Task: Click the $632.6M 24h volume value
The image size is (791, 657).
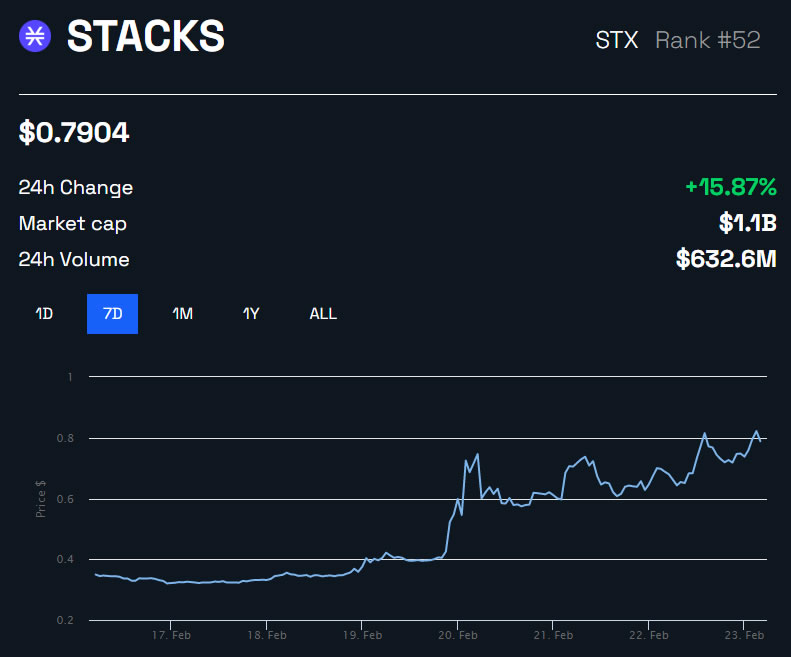Action: point(726,259)
